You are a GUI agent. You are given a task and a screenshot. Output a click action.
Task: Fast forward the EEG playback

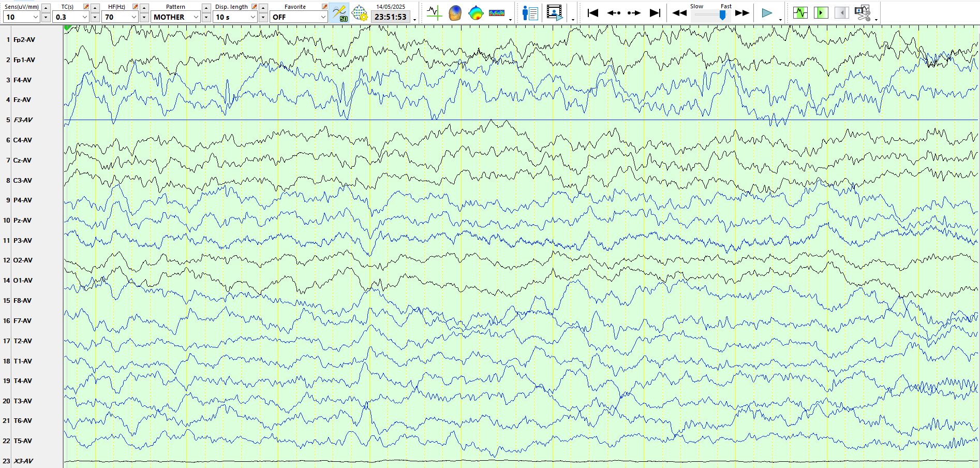pos(742,13)
